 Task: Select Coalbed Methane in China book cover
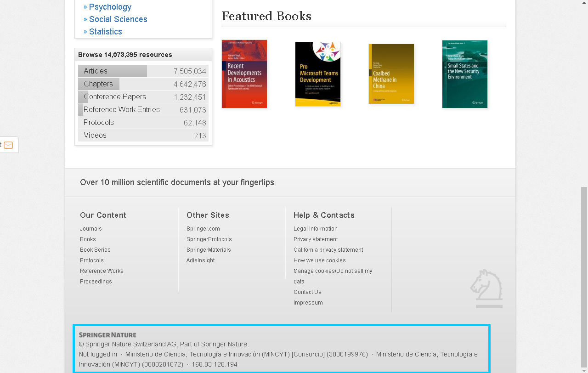tap(391, 74)
